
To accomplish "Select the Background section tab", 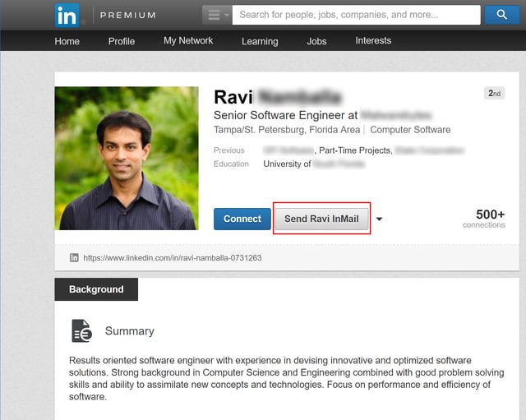I will [96, 289].
